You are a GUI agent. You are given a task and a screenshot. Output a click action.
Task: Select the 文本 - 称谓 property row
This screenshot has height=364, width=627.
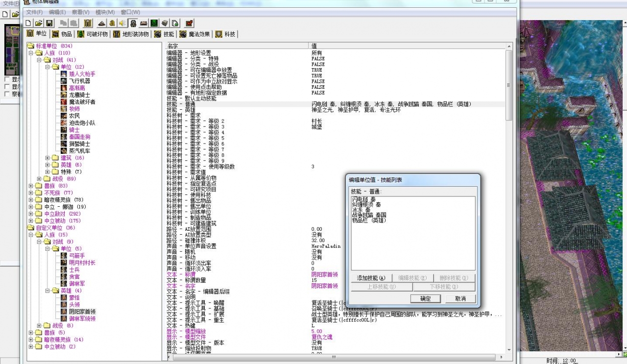coord(335,275)
